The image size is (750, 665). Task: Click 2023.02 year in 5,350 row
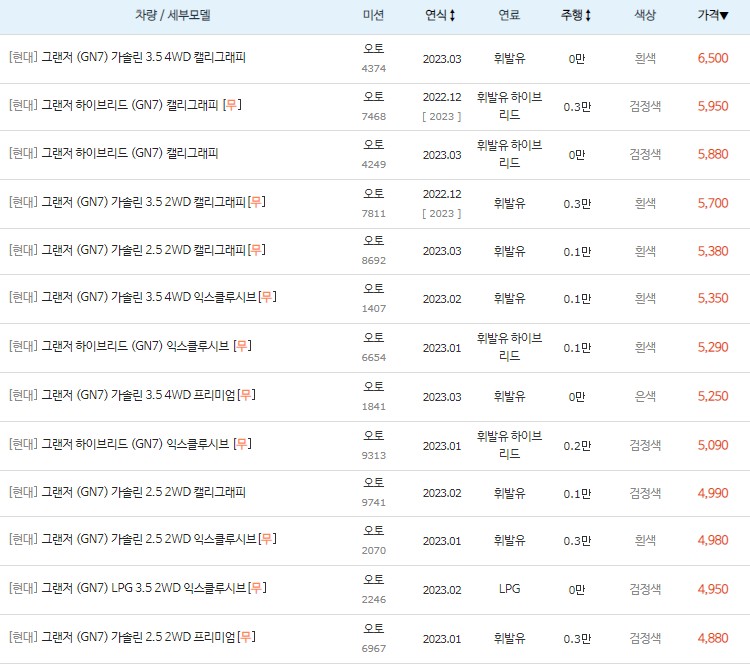442,299
